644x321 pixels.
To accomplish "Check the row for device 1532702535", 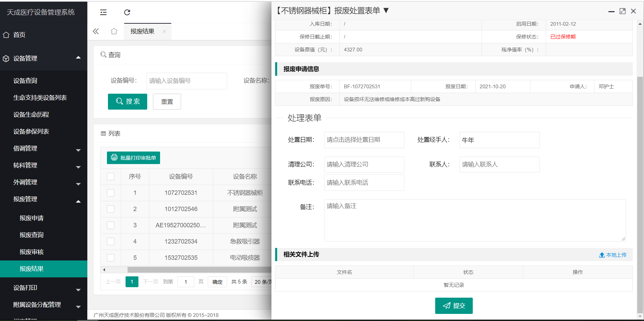I will tap(111, 258).
